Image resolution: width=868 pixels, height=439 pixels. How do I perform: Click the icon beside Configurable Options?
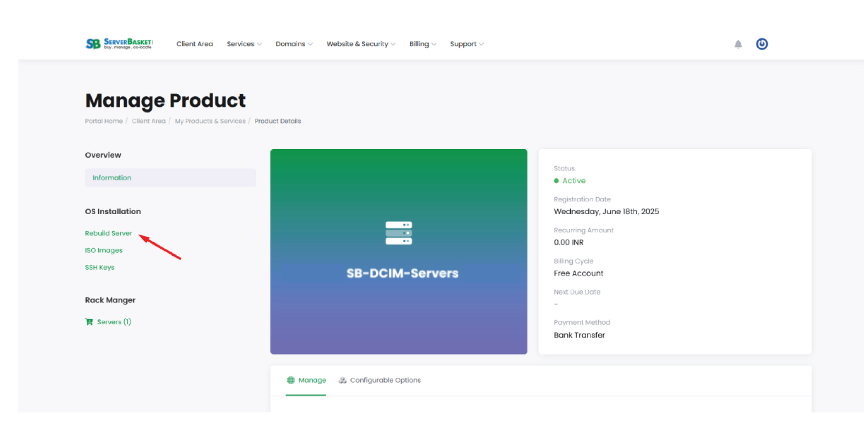click(342, 380)
